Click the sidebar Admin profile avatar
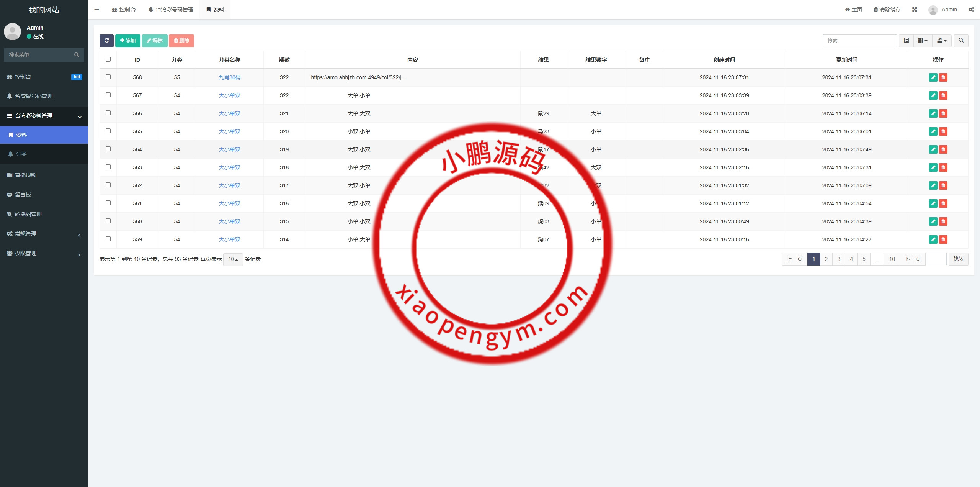 pos(12,31)
